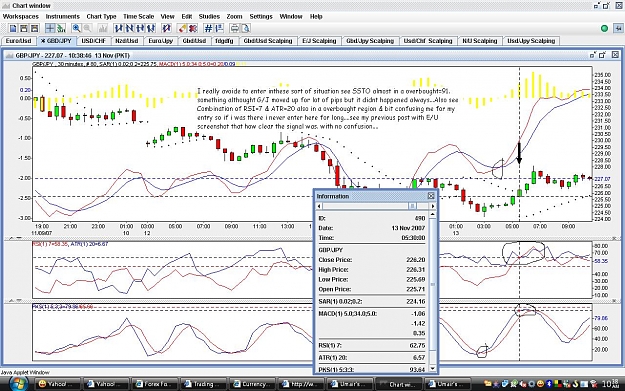Screen dimensions: 625x391
Task: Click the save workspace toolbar icon
Action: click(x=35, y=28)
